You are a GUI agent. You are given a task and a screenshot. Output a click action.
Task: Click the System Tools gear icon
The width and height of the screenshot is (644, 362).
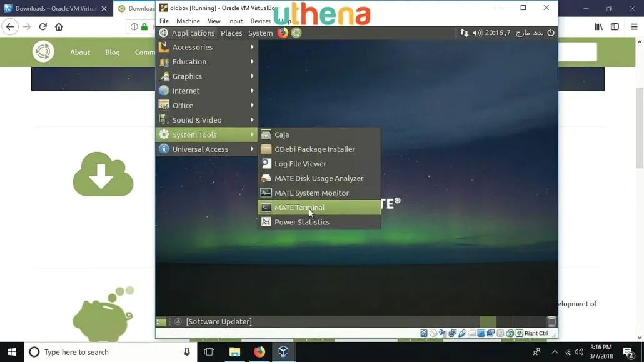164,134
